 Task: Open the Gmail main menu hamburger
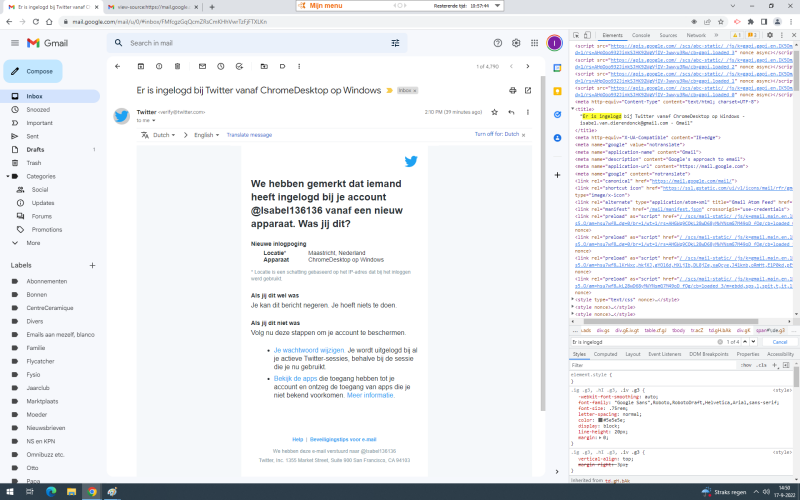15,43
